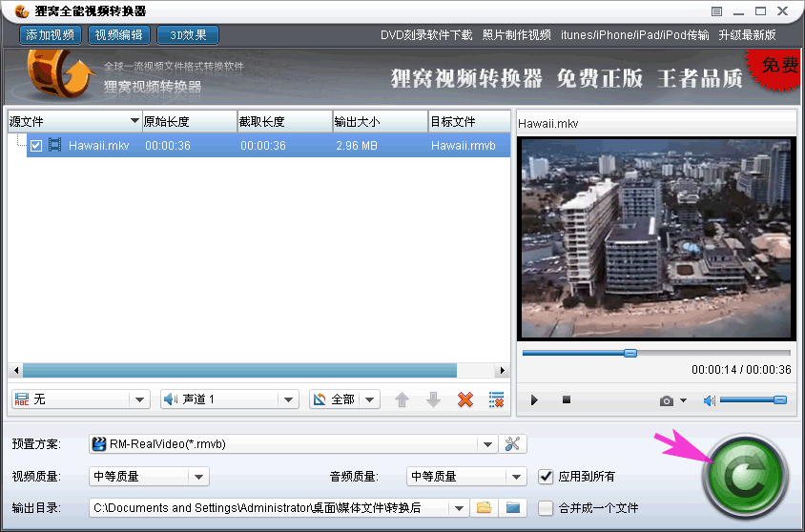
Task: Click the output directory path field
Action: 270,508
